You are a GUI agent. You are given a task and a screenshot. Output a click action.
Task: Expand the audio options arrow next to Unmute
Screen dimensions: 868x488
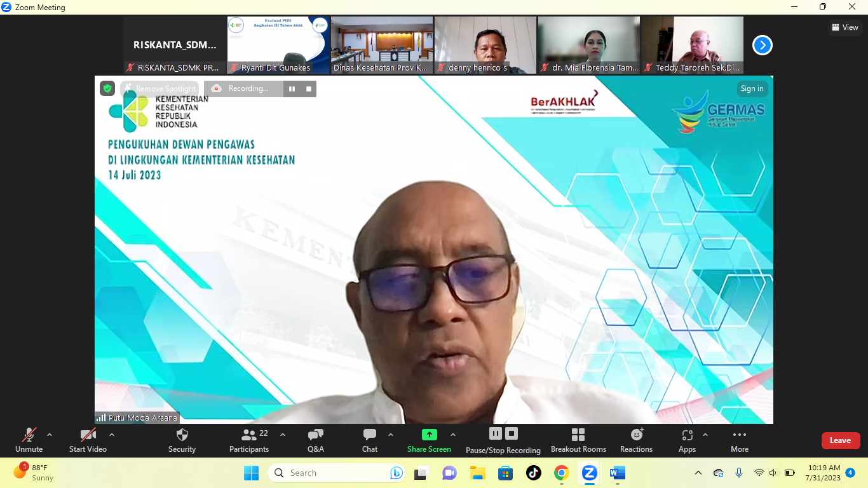click(50, 435)
